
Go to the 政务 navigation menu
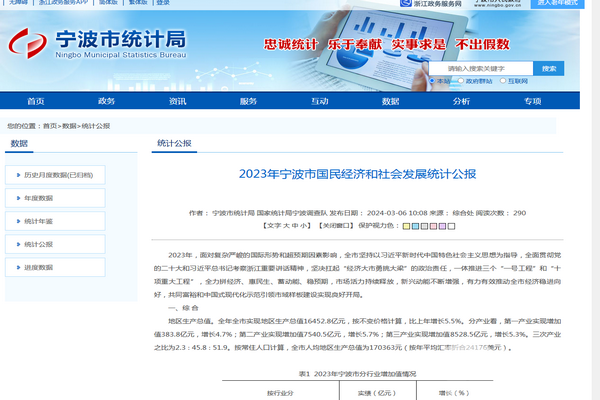click(106, 101)
